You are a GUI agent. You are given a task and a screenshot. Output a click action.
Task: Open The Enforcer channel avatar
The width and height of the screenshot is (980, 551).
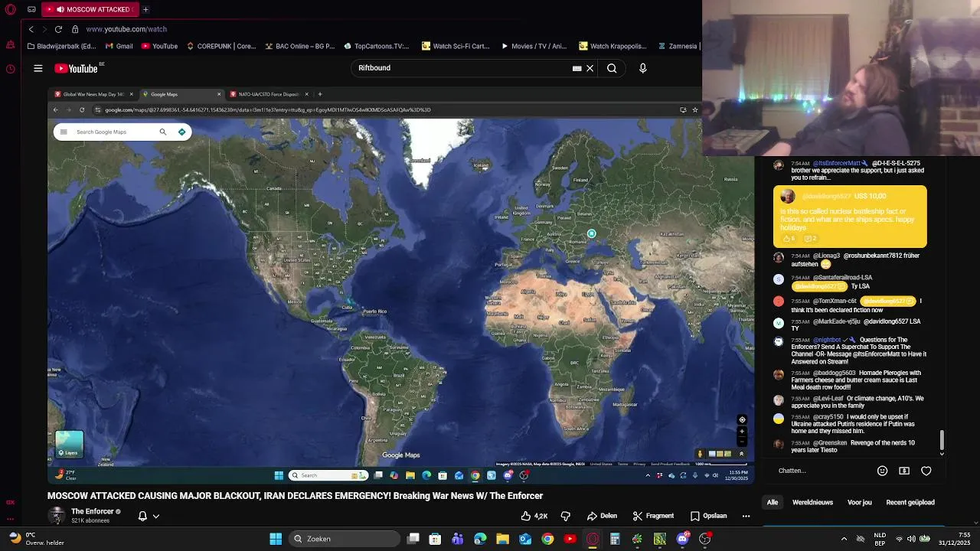tap(56, 515)
